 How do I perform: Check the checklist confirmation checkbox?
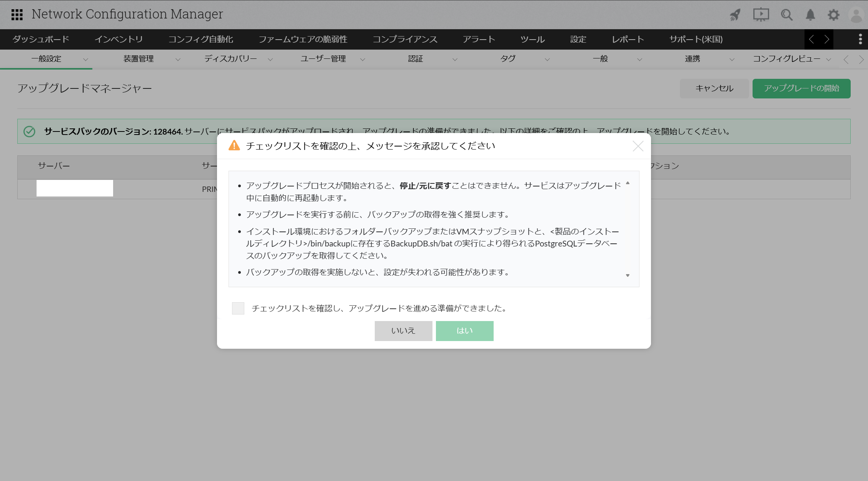tap(238, 308)
